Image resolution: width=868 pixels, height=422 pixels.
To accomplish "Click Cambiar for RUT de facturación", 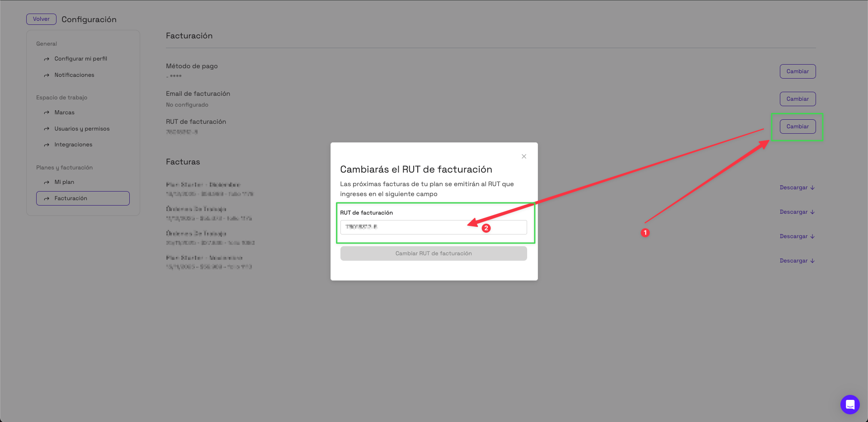I will [x=797, y=127].
